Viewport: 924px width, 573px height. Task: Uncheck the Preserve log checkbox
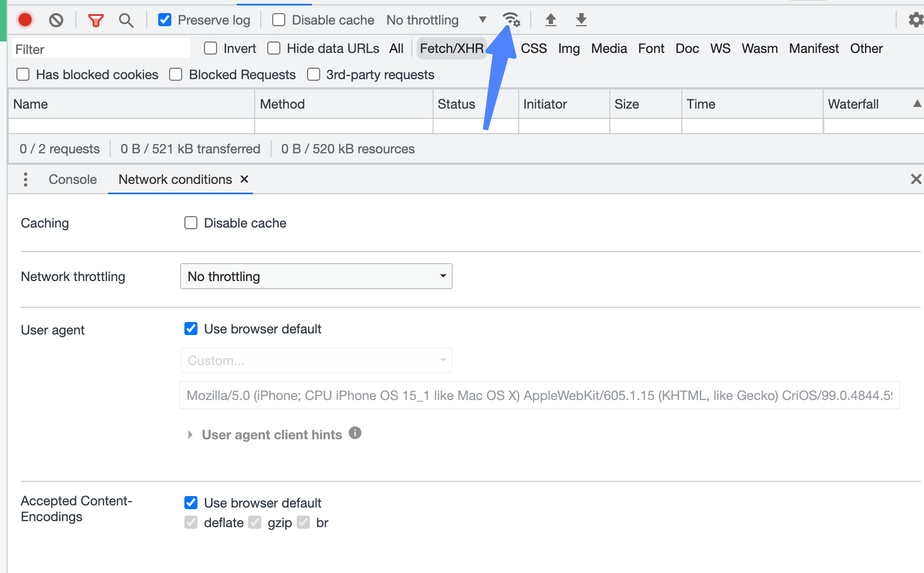point(165,20)
